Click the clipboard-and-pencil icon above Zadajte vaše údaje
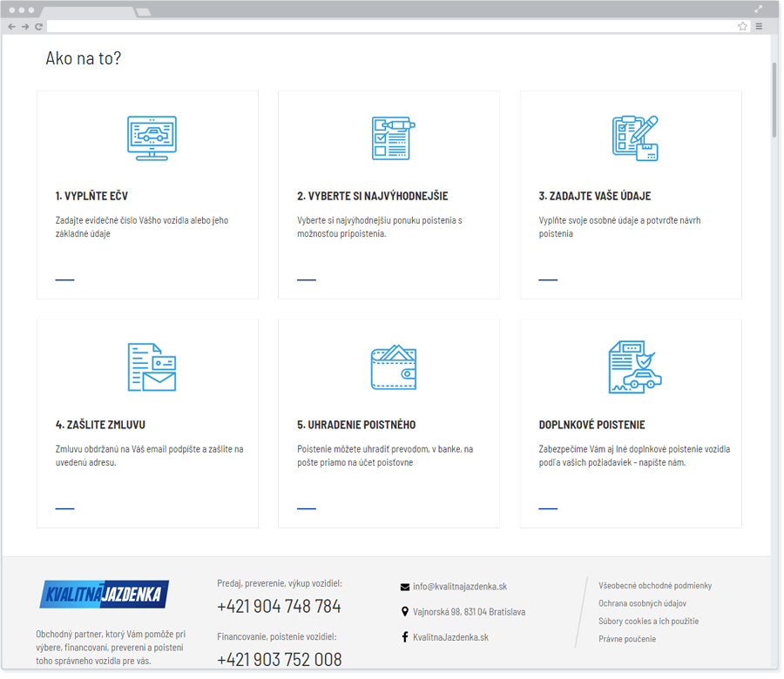This screenshot has height=679, width=784. [633, 136]
